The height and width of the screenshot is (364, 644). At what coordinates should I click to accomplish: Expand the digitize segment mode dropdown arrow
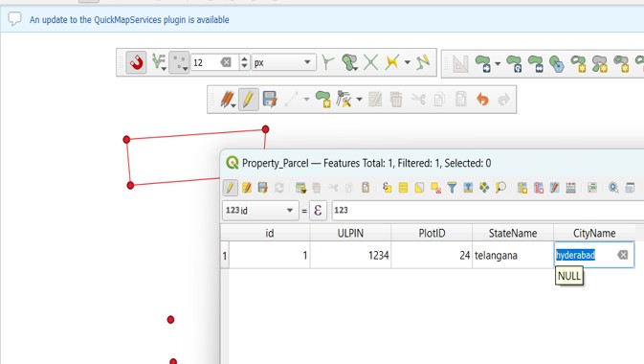click(306, 100)
